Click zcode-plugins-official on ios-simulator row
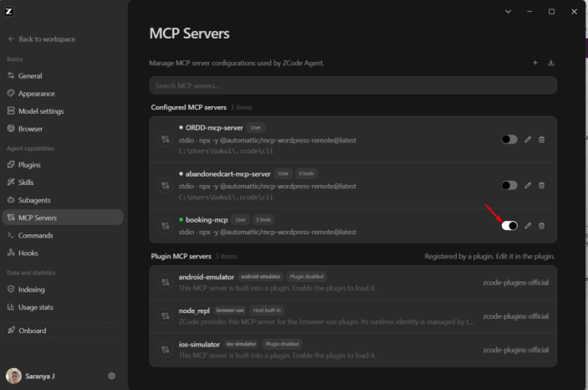This screenshot has width=588, height=390. (x=515, y=350)
